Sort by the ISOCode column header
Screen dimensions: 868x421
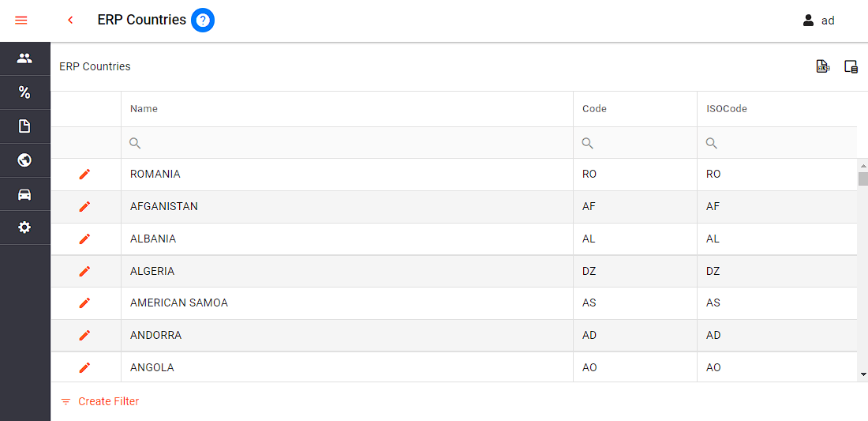pyautogui.click(x=727, y=109)
